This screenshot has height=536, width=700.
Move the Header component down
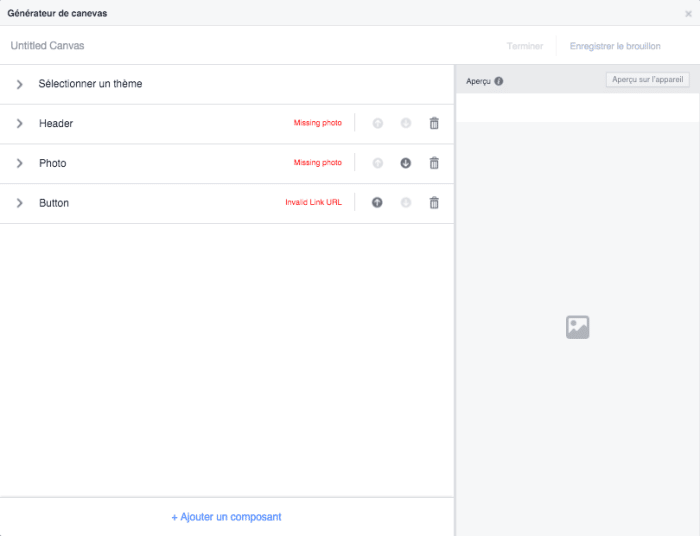click(406, 123)
